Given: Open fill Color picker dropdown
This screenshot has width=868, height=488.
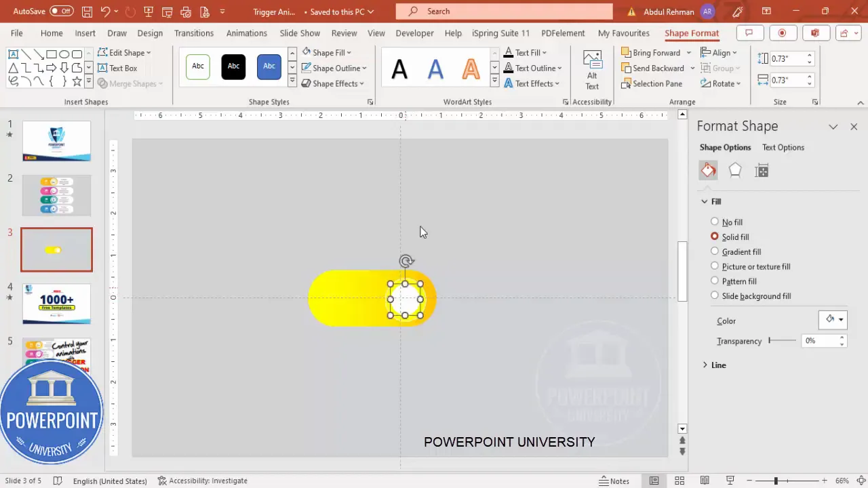Looking at the screenshot, I should tap(833, 320).
